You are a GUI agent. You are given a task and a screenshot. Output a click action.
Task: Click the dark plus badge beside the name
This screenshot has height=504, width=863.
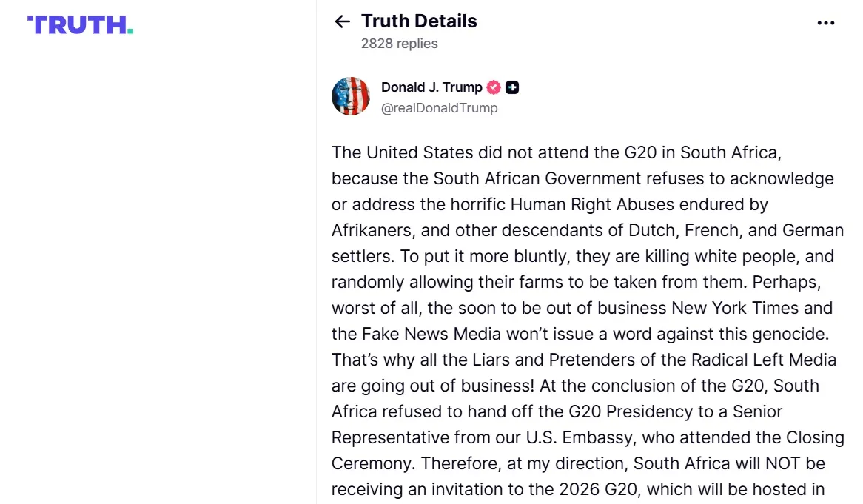(x=512, y=87)
